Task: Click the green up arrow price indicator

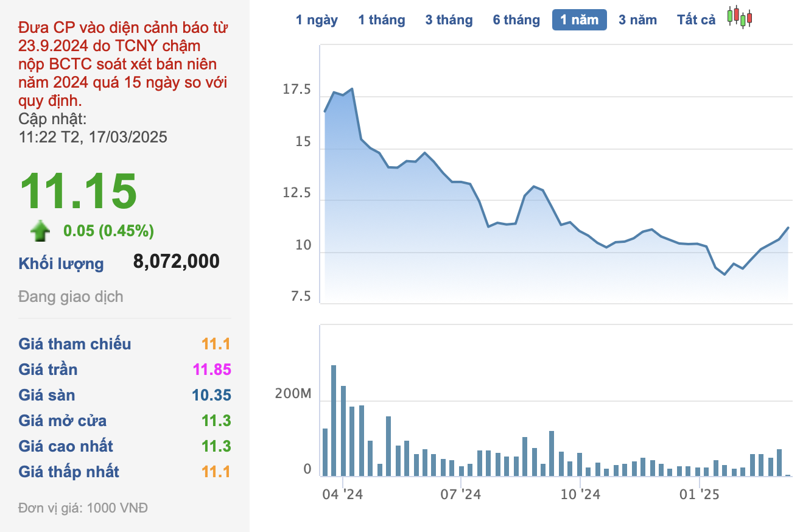Action: tap(40, 231)
